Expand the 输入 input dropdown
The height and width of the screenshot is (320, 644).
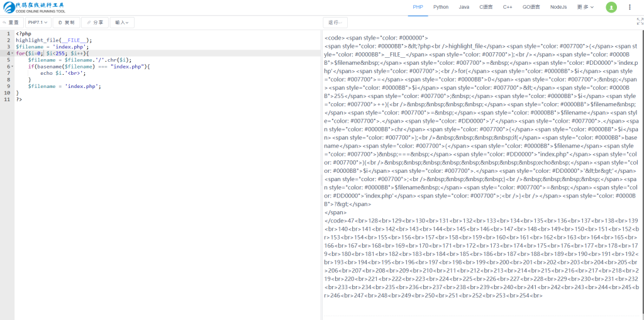[122, 22]
